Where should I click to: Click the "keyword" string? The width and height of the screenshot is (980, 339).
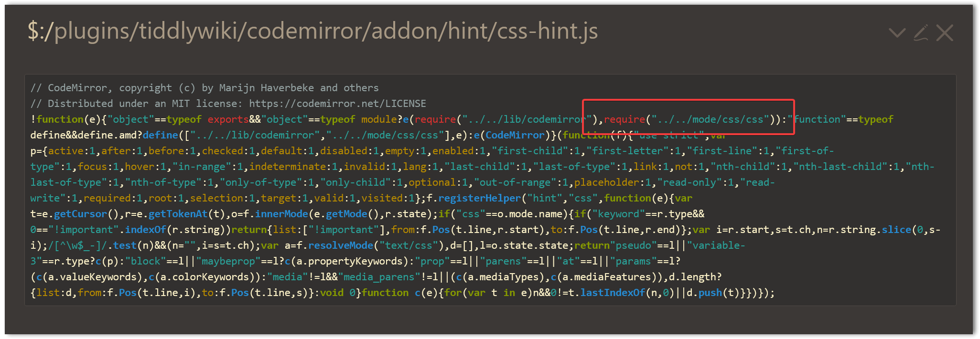pyautogui.click(x=619, y=214)
